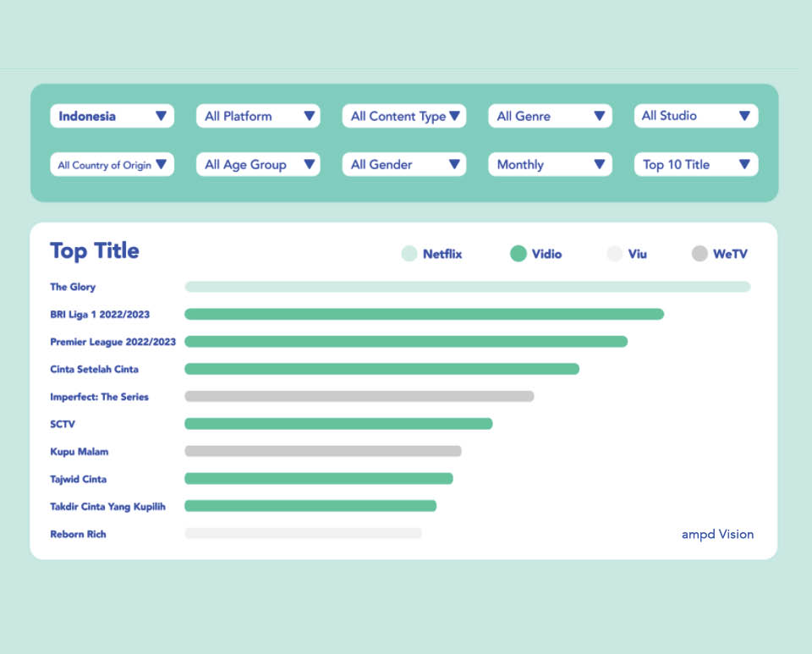Change the Monthly period dropdown

(550, 165)
